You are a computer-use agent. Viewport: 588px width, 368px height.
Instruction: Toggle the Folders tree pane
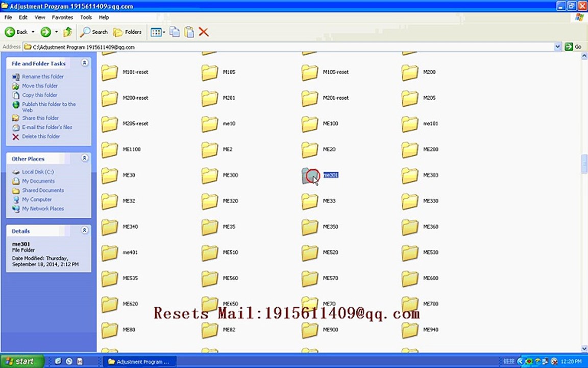coord(128,32)
